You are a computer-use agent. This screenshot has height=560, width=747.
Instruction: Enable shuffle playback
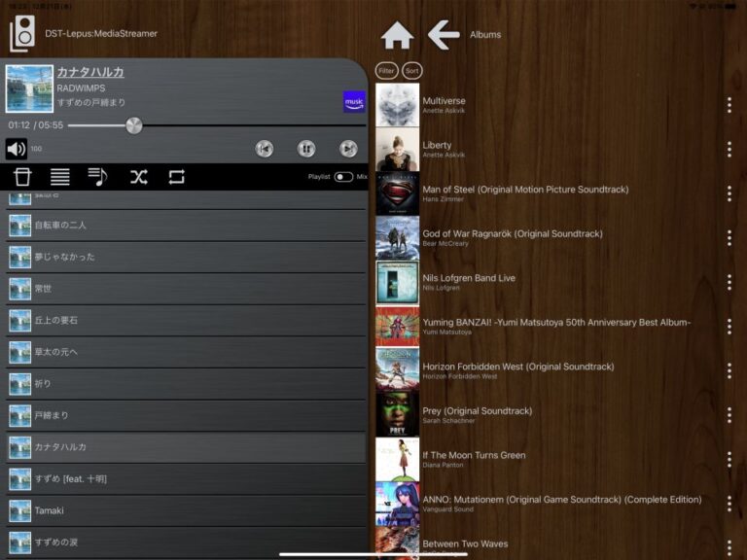point(138,177)
